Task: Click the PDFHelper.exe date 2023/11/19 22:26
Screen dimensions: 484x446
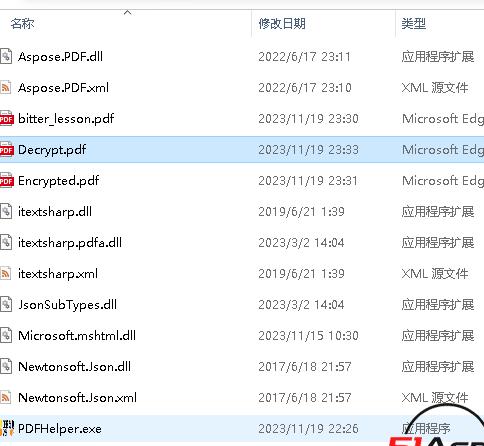Action: point(308,429)
